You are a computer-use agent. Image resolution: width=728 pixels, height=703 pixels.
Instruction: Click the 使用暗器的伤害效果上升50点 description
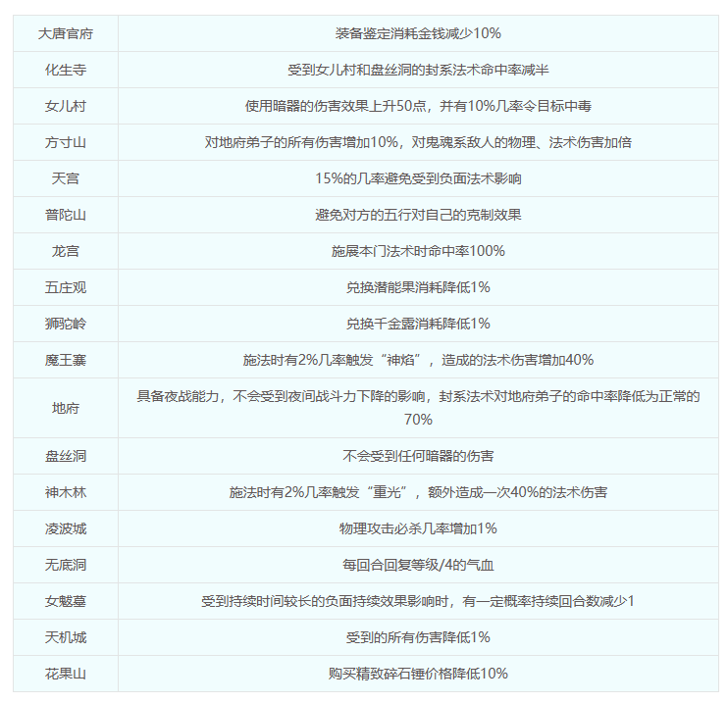pos(418,106)
